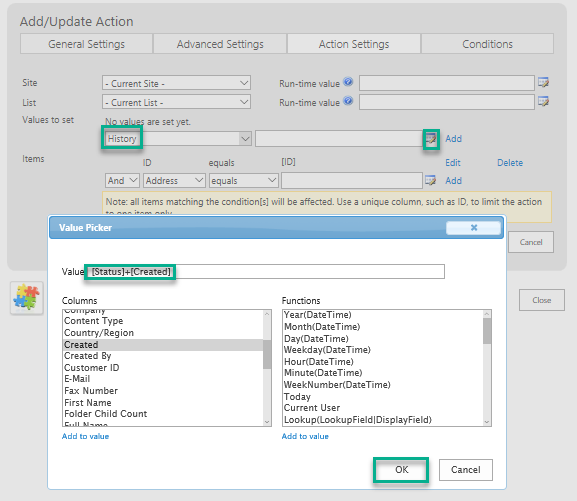577x501 pixels.
Task: Click Delete link for ID condition
Action: coord(510,163)
